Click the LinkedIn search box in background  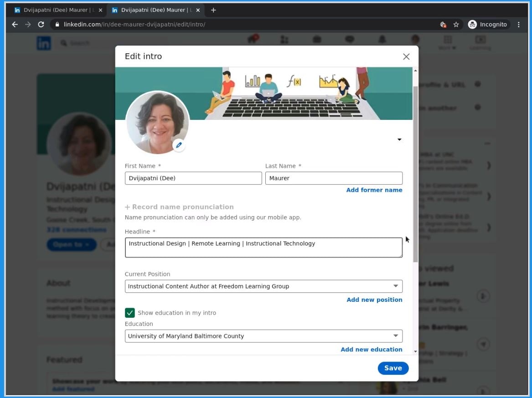pyautogui.click(x=112, y=43)
